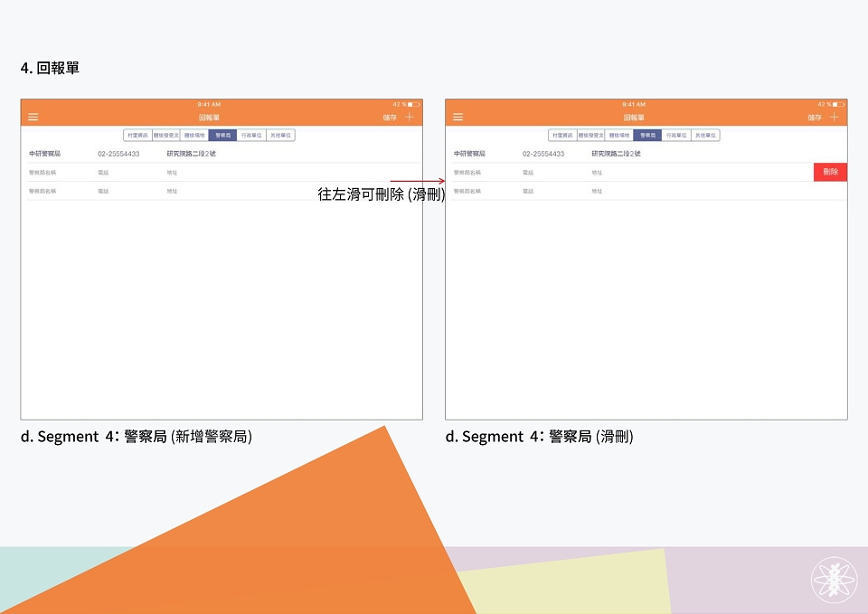Click address 研究院路二段2號 in 滑刪 mockup

pos(616,154)
